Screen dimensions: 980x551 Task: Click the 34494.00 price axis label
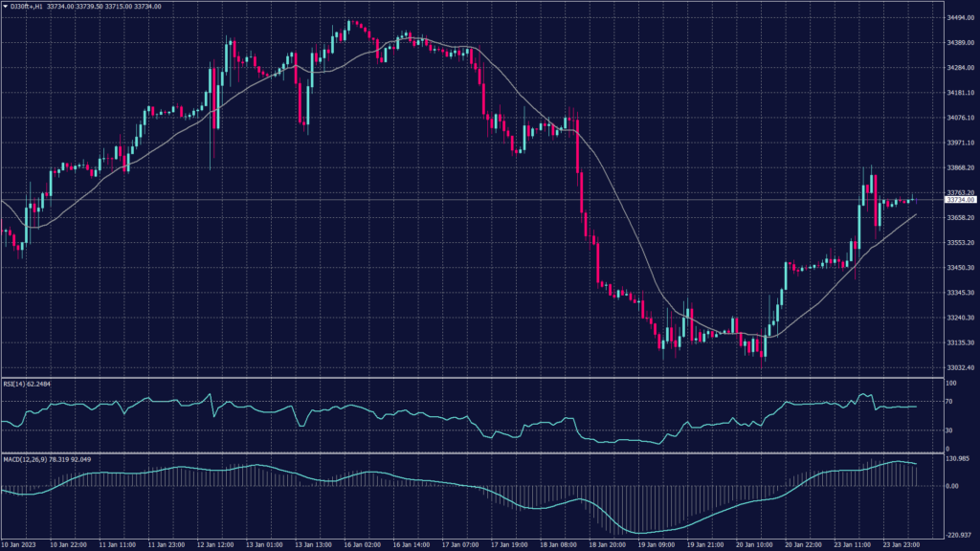[960, 18]
